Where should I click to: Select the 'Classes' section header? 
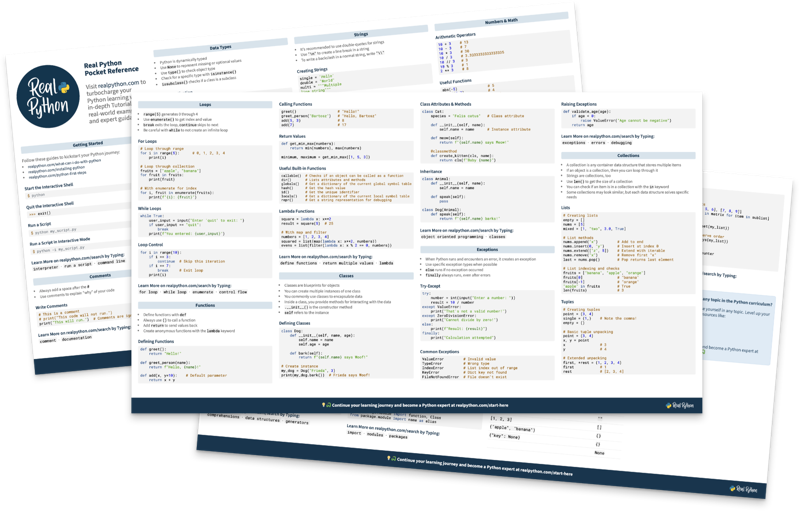(345, 274)
